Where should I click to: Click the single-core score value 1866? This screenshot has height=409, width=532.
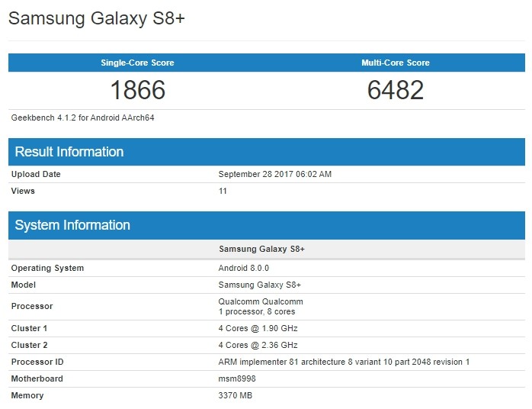coord(138,90)
